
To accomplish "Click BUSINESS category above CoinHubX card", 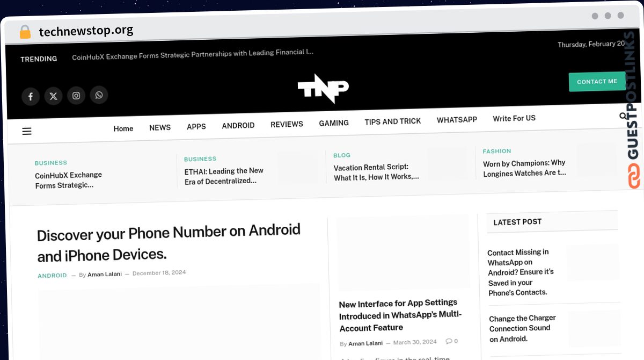I will pos(51,163).
